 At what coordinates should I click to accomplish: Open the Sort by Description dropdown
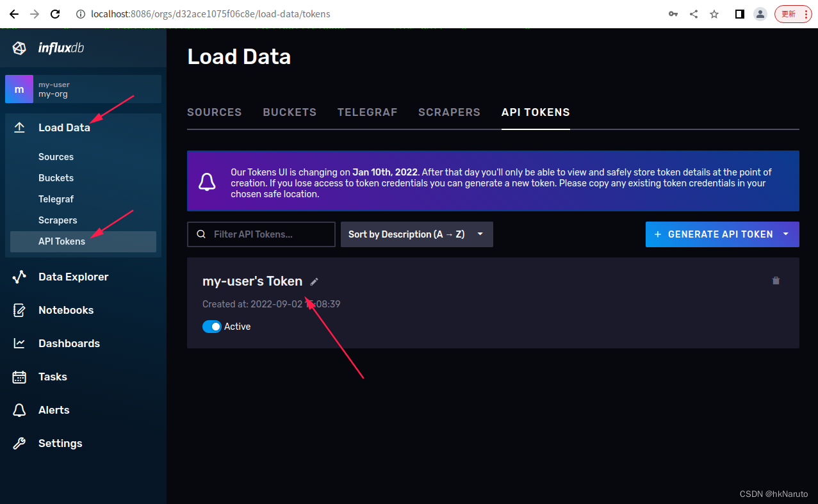(x=416, y=234)
